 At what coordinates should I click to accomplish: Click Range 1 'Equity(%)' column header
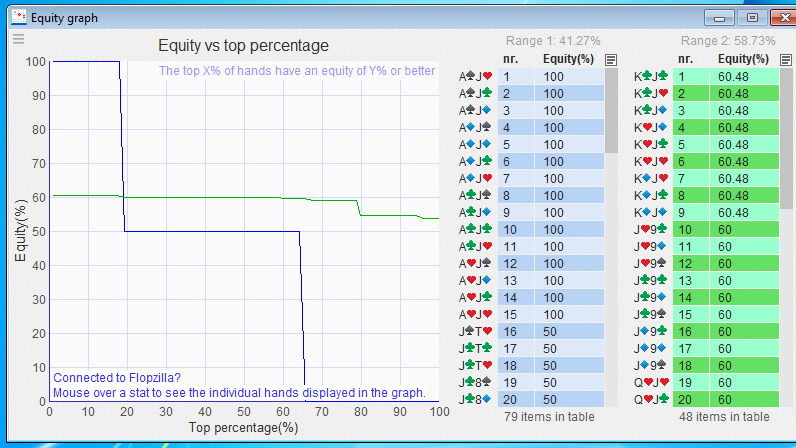(569, 59)
